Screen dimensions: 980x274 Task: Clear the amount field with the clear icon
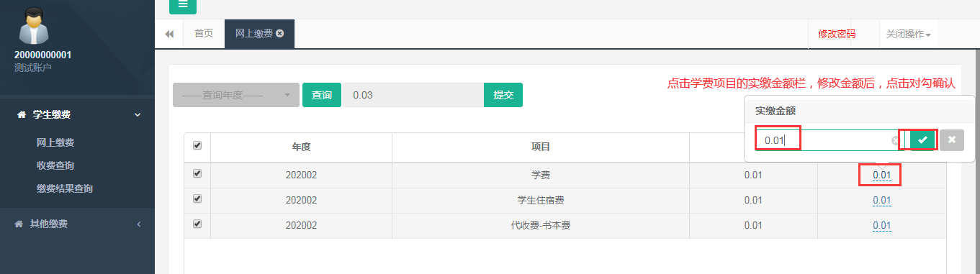point(896,141)
